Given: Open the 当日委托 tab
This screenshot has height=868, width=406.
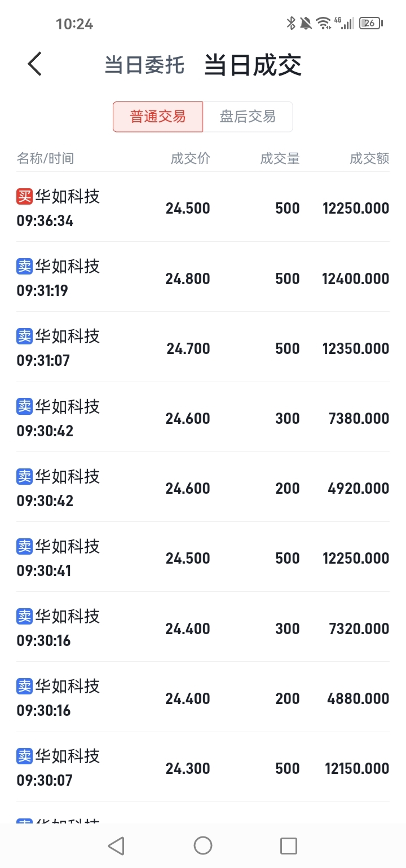Looking at the screenshot, I should [x=144, y=65].
